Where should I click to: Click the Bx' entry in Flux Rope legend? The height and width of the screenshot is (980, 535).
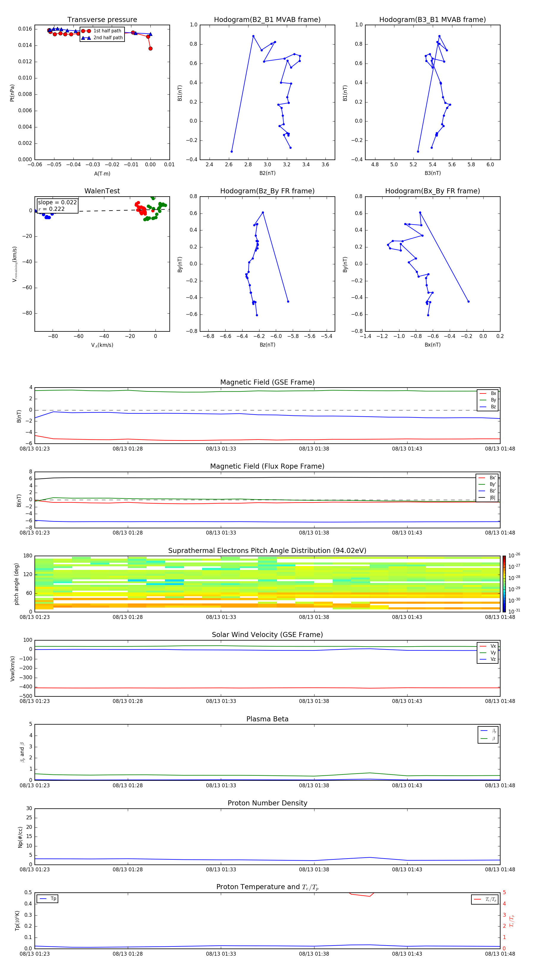coord(487,478)
